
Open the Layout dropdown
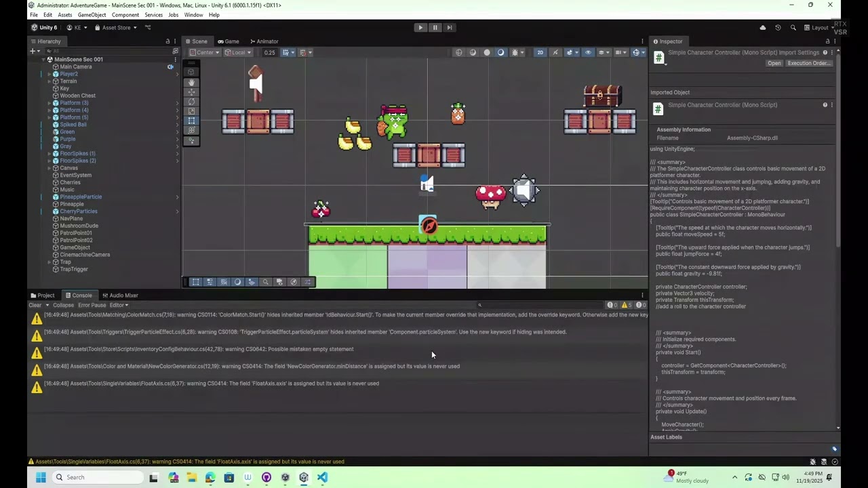(x=820, y=28)
